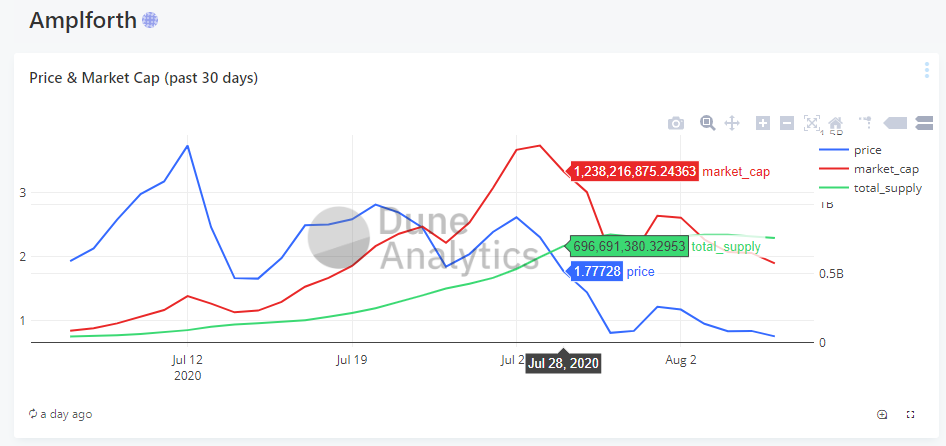Open query with bottom-right round arrow icon
This screenshot has width=946, height=446.
[882, 414]
